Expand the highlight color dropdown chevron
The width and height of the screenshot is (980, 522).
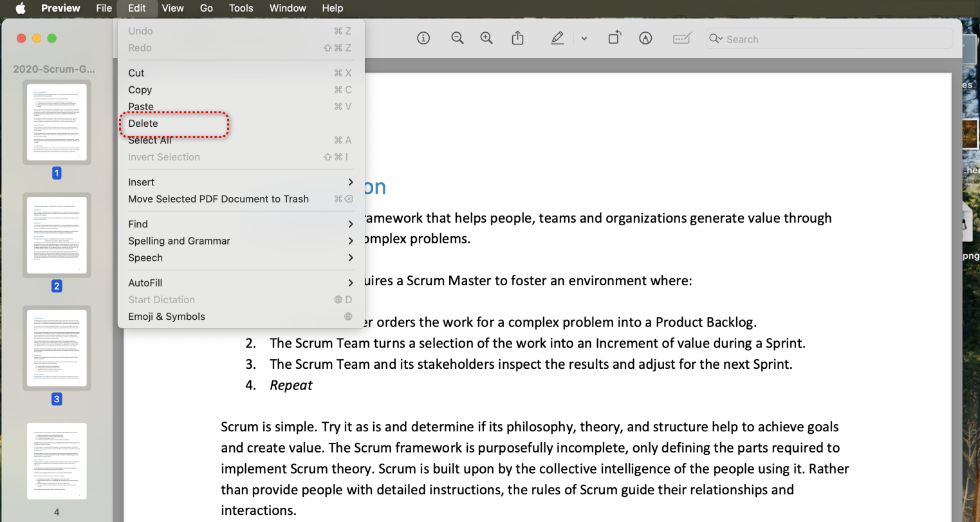[x=584, y=39]
